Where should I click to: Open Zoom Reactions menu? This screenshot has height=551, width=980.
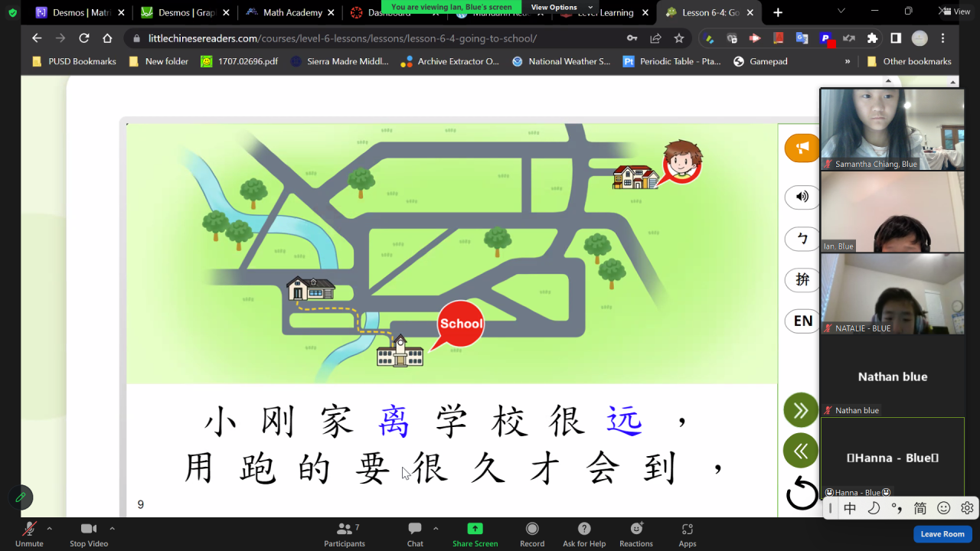pyautogui.click(x=636, y=533)
